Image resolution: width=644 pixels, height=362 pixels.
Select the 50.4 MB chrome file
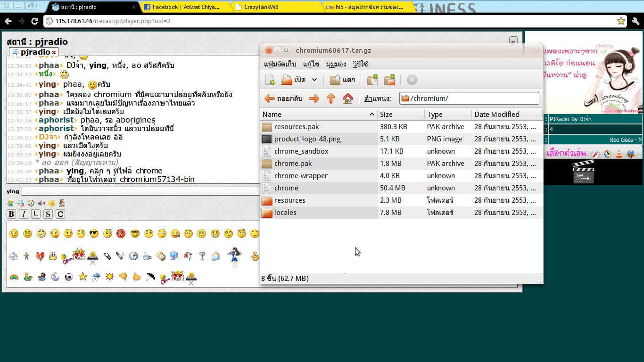coord(402,188)
